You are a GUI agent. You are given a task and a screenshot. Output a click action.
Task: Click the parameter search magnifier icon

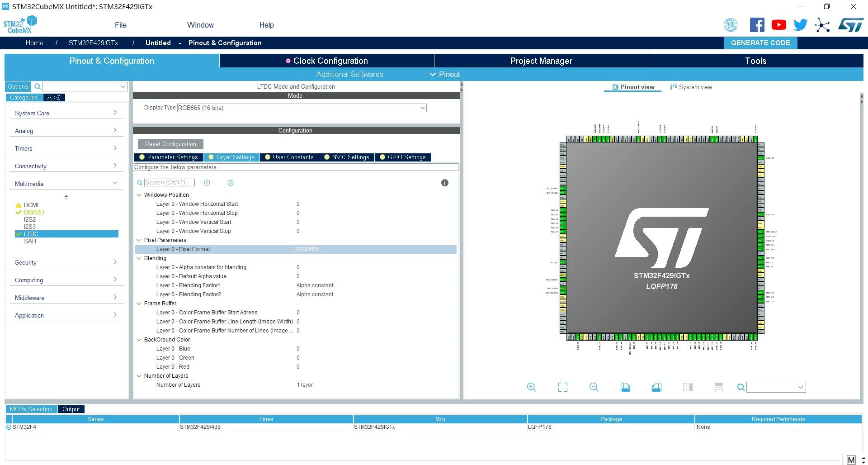coord(140,183)
